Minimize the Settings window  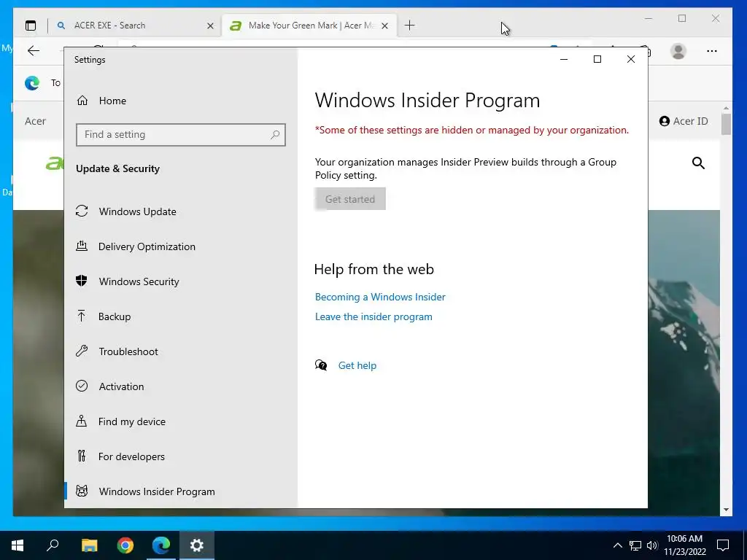[x=564, y=59]
